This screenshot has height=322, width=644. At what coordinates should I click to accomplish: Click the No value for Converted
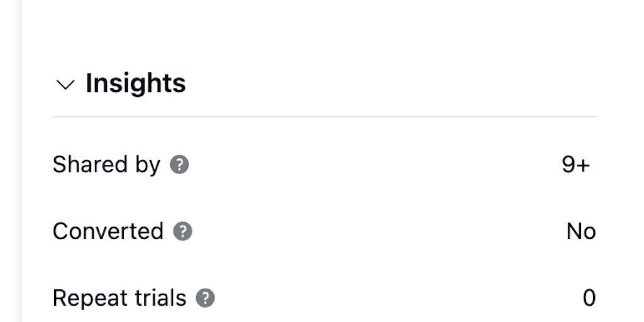point(580,231)
